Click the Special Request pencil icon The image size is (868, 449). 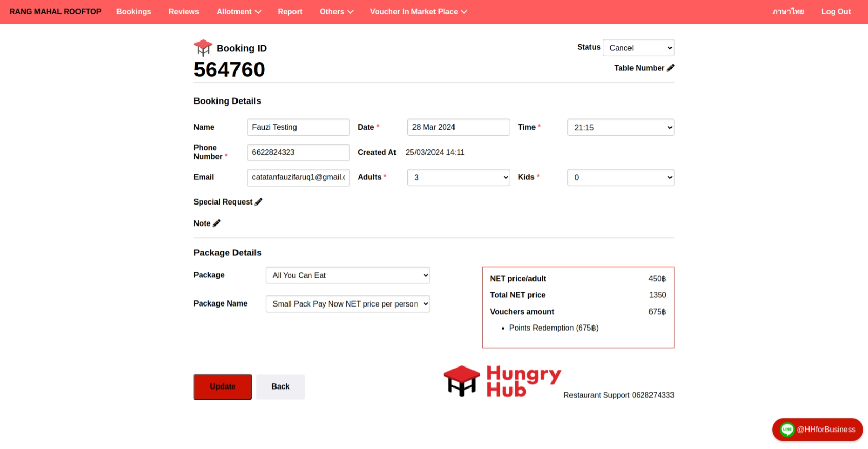[259, 202]
